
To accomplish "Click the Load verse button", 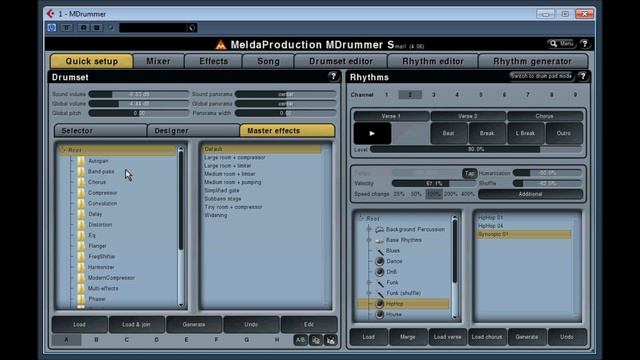I will tap(447, 337).
